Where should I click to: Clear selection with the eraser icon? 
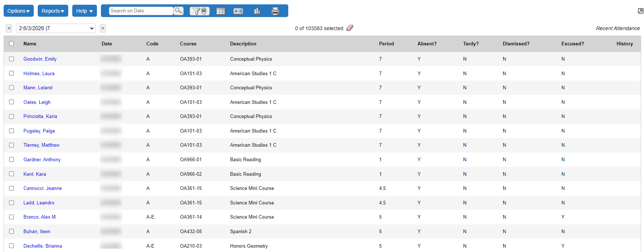[350, 28]
